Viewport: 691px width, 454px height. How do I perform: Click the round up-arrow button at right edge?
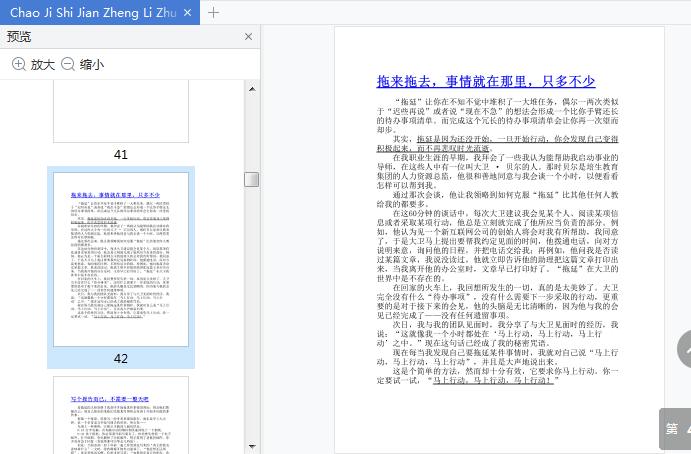684,349
